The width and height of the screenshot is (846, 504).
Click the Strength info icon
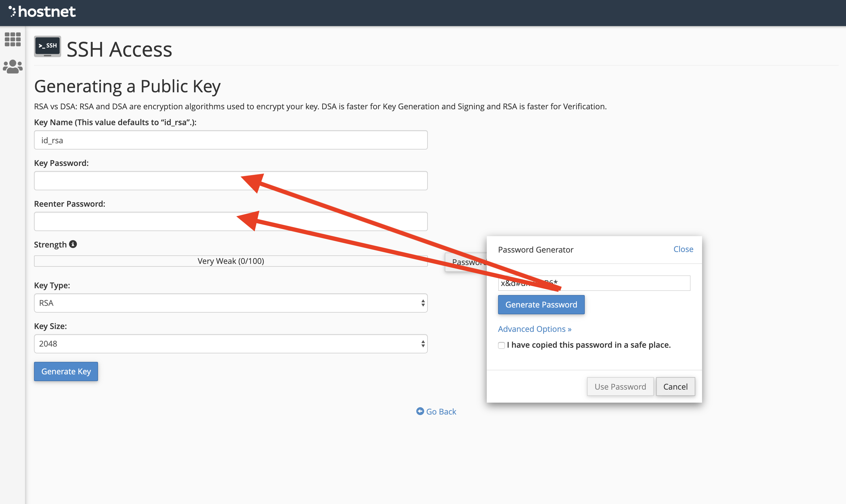pyautogui.click(x=73, y=244)
